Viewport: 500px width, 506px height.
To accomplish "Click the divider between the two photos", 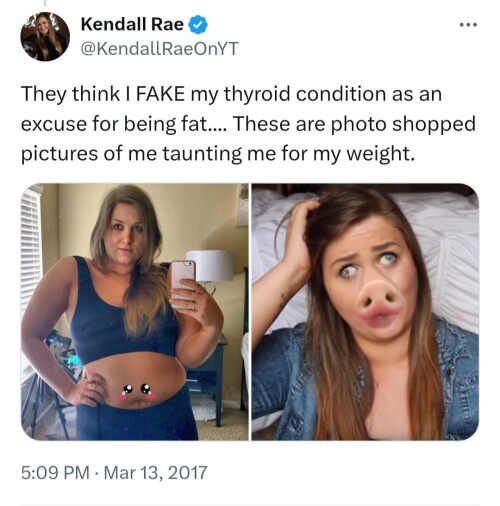I will (x=250, y=312).
